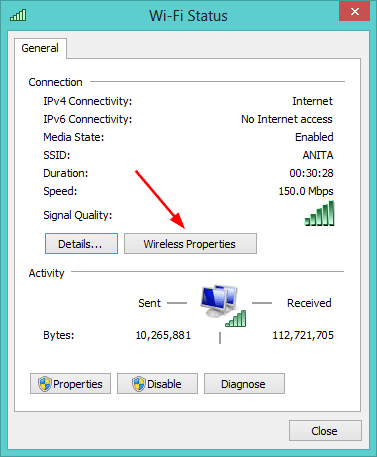Viewport: 377px width, 457px height.
Task: Click the 'IPv6 Connectivity:' label
Action: (88, 119)
